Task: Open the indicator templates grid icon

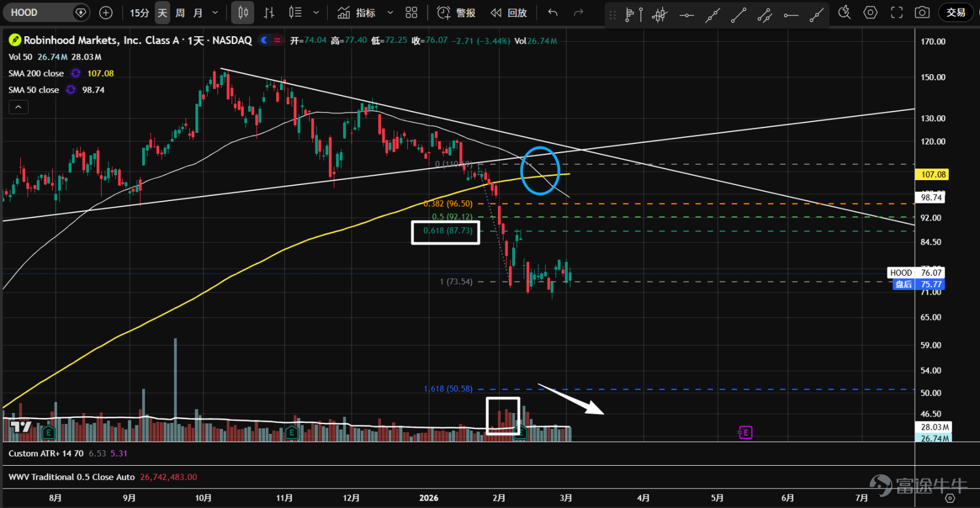Action: tap(412, 12)
